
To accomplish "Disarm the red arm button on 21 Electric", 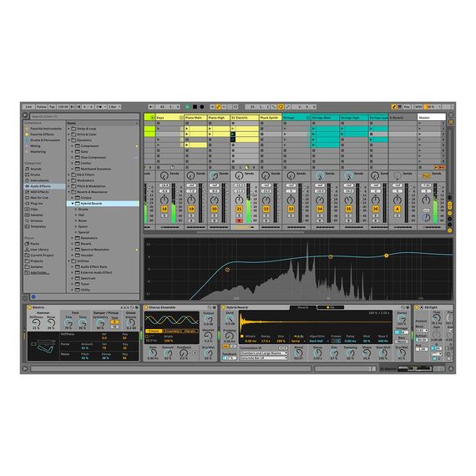I will (239, 220).
